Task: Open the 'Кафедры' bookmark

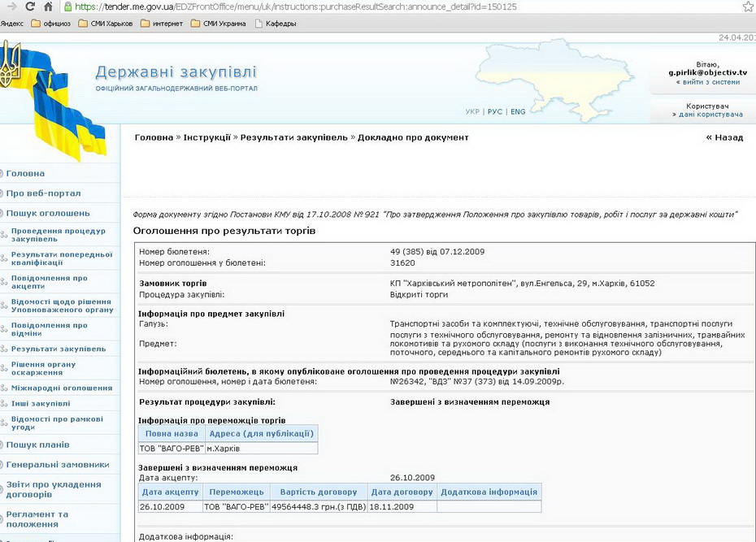Action: (x=276, y=24)
